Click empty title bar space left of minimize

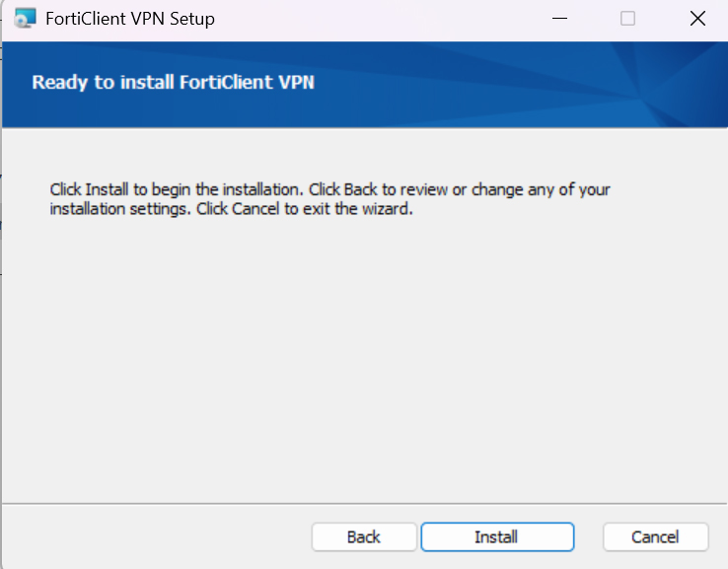395,19
